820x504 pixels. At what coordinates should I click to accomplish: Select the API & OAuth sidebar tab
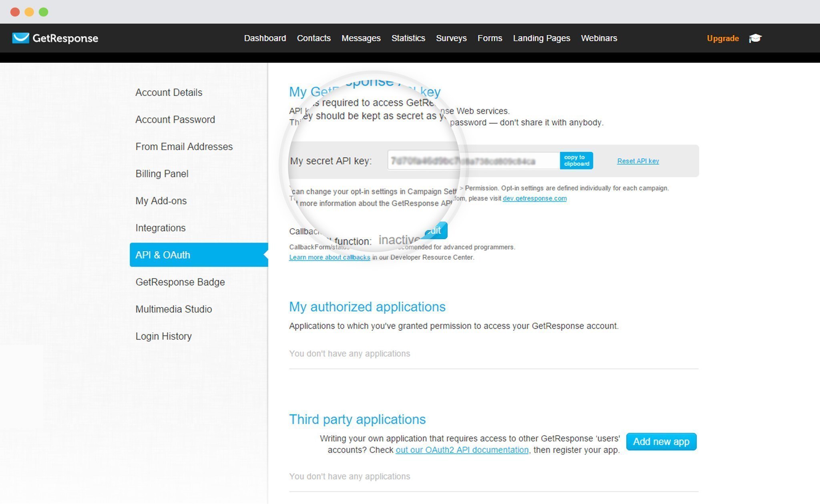tap(199, 255)
